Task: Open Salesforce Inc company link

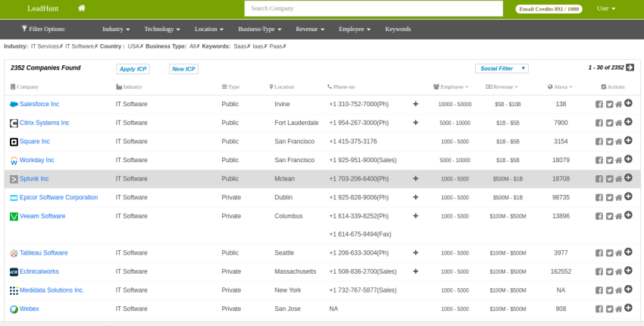Action: coord(39,104)
